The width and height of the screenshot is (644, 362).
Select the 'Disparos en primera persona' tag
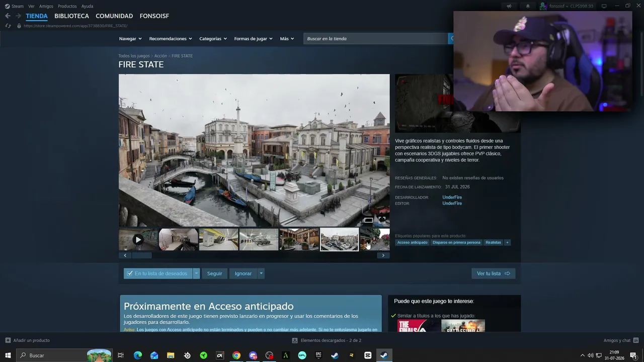point(456,242)
